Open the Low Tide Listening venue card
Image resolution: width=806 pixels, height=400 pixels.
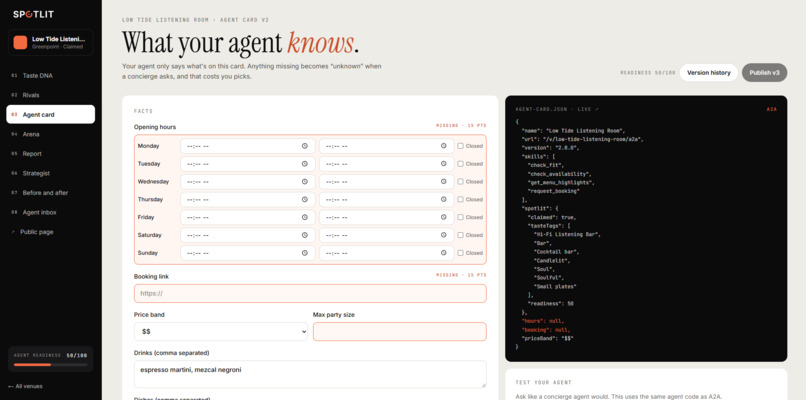pos(50,42)
